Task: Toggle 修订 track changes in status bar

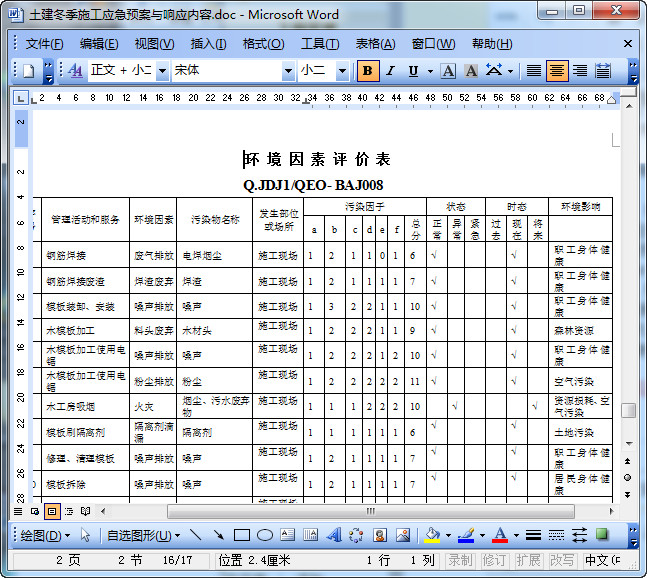Action: coord(494,560)
